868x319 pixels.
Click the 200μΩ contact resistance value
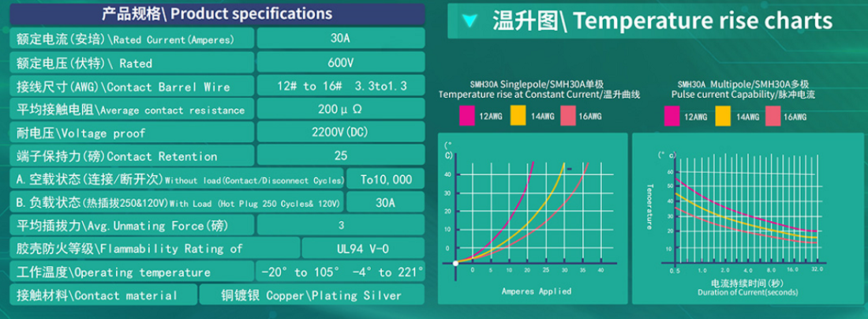pos(341,109)
